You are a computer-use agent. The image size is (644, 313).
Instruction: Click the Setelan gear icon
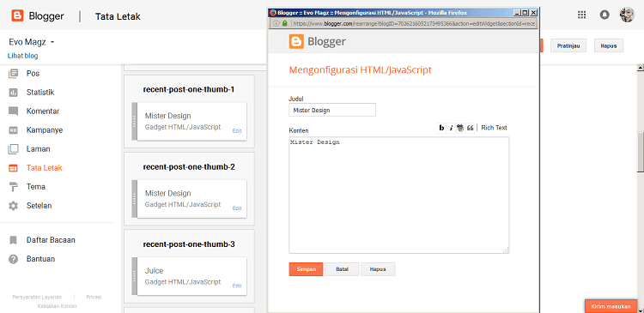pyautogui.click(x=14, y=206)
